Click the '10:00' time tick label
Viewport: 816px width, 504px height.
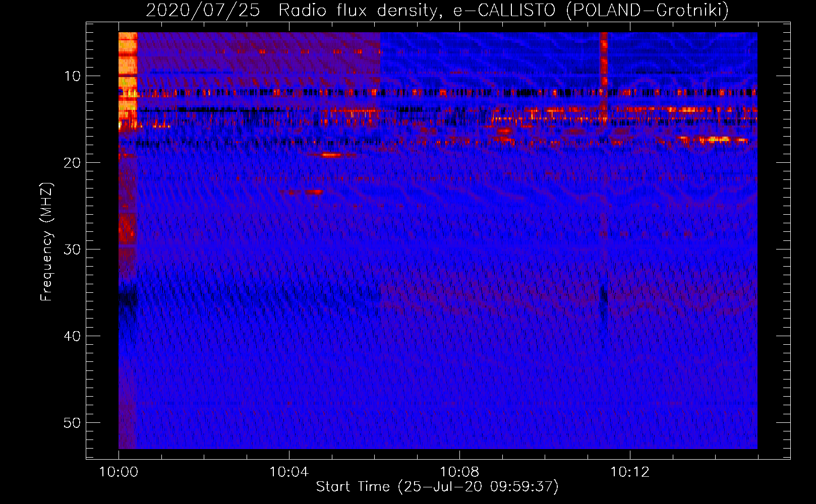(x=119, y=472)
